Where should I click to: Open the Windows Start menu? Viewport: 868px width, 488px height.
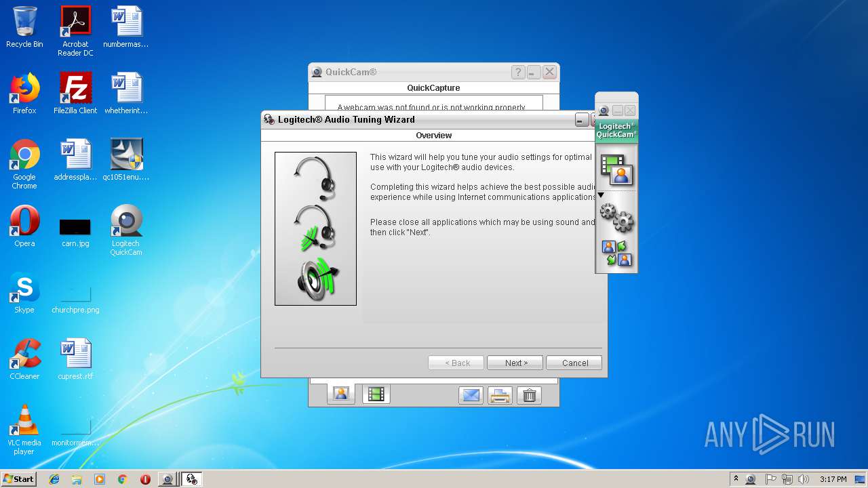[19, 479]
